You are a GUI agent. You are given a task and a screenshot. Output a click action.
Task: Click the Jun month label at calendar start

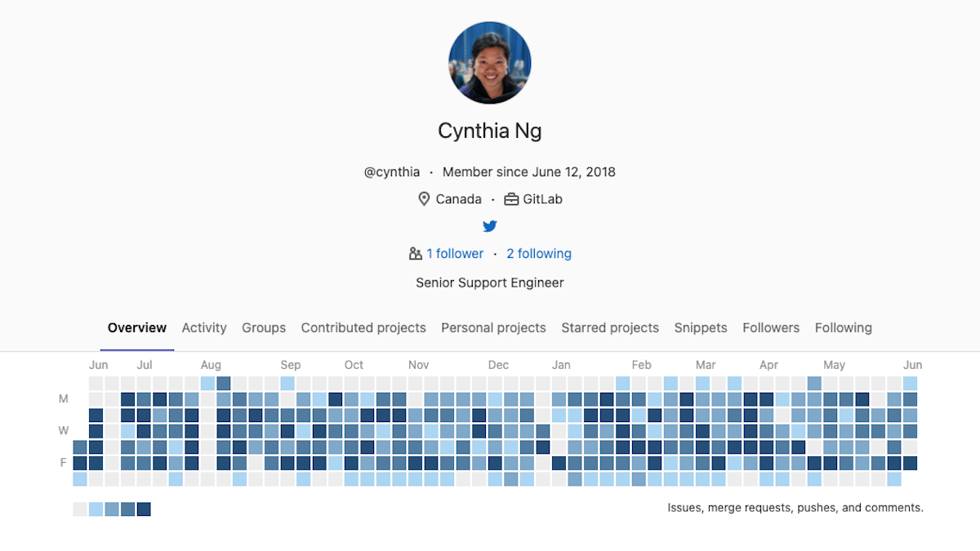tap(98, 365)
